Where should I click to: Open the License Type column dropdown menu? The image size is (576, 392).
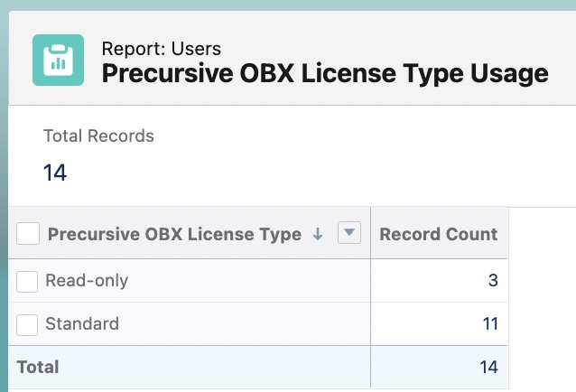click(349, 232)
